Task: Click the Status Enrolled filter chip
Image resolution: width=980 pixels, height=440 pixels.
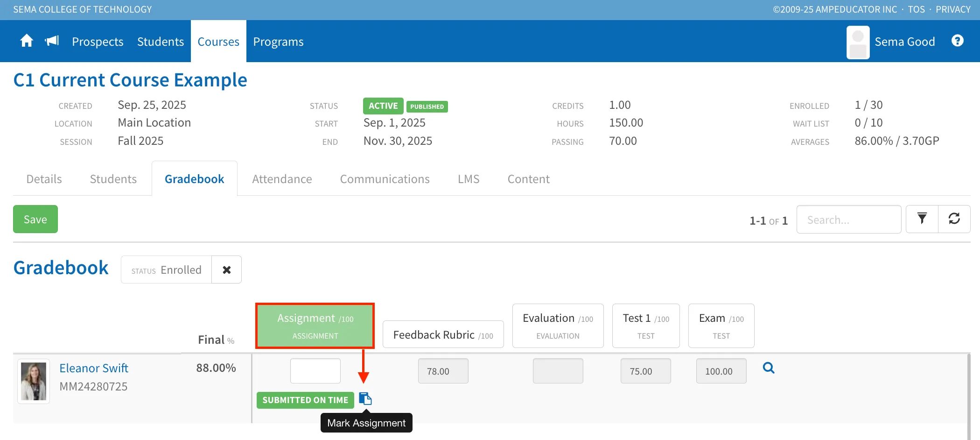Action: click(167, 270)
